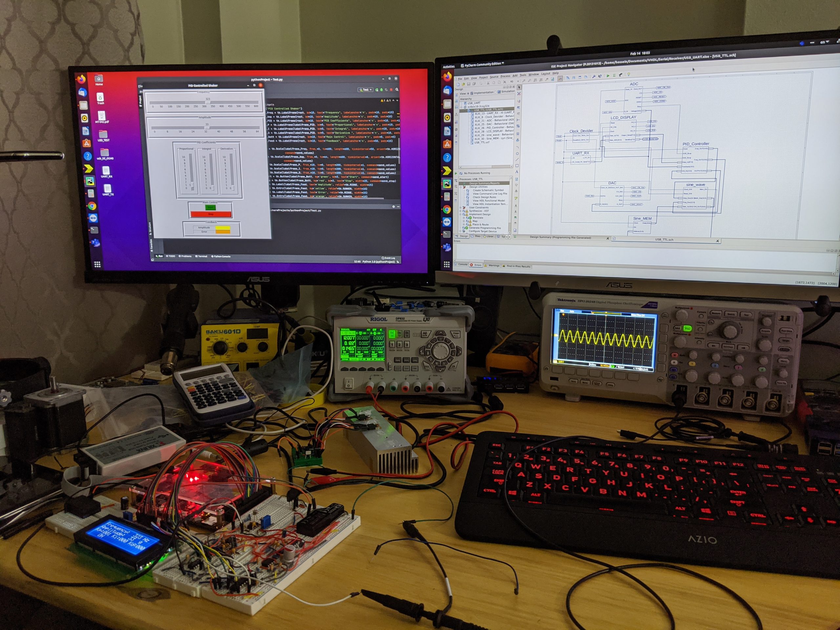
Task: Open the Source menu in ISE
Action: [x=494, y=77]
